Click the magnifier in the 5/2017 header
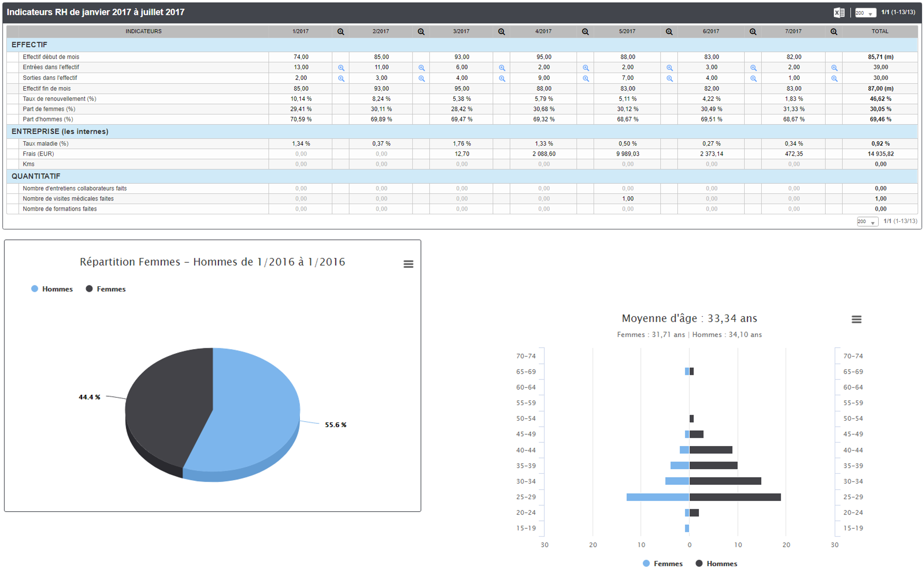Screen dimensions: 924x580 (669, 32)
